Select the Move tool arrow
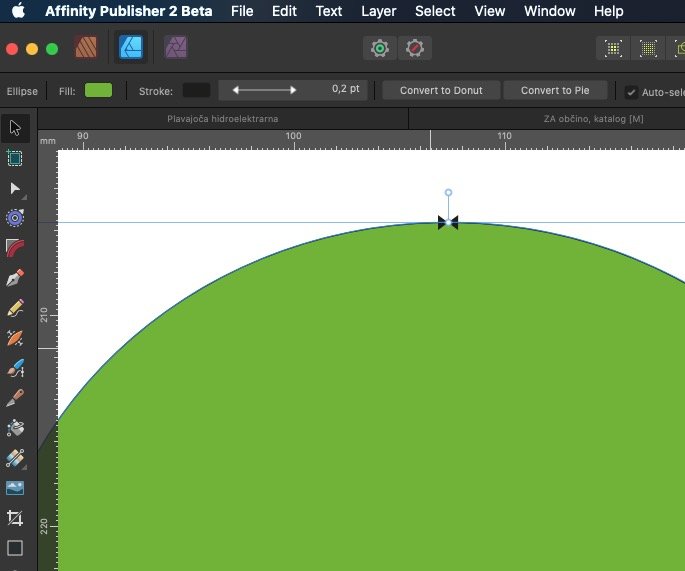 [x=15, y=128]
